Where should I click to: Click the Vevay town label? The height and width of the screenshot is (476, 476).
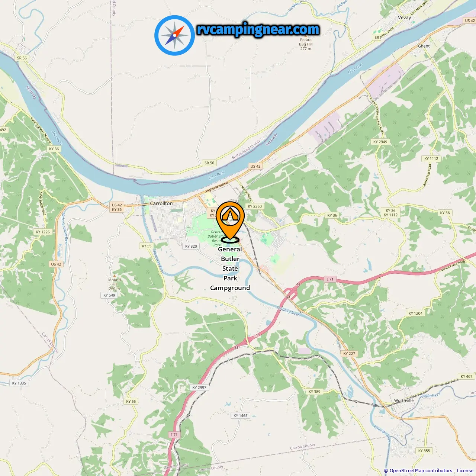(x=405, y=17)
